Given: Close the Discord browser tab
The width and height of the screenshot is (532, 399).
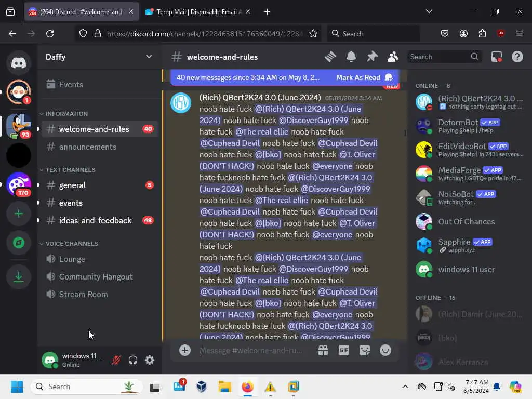Looking at the screenshot, I should click(131, 11).
